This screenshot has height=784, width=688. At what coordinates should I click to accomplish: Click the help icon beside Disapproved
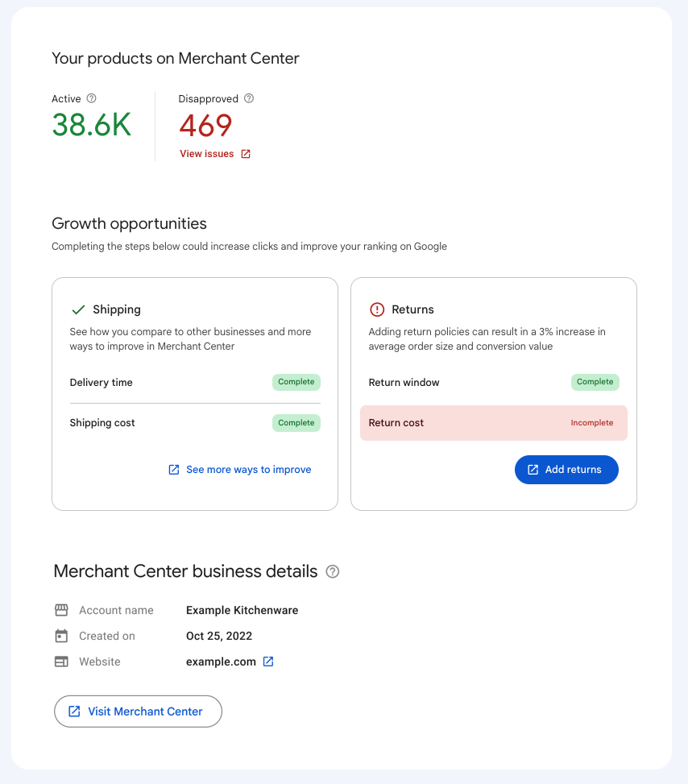248,98
